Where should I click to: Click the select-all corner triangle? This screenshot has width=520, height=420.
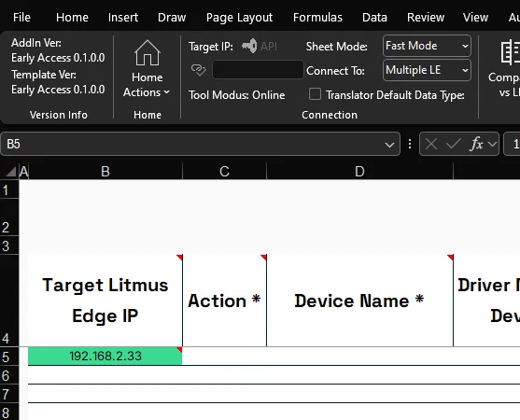(x=10, y=172)
